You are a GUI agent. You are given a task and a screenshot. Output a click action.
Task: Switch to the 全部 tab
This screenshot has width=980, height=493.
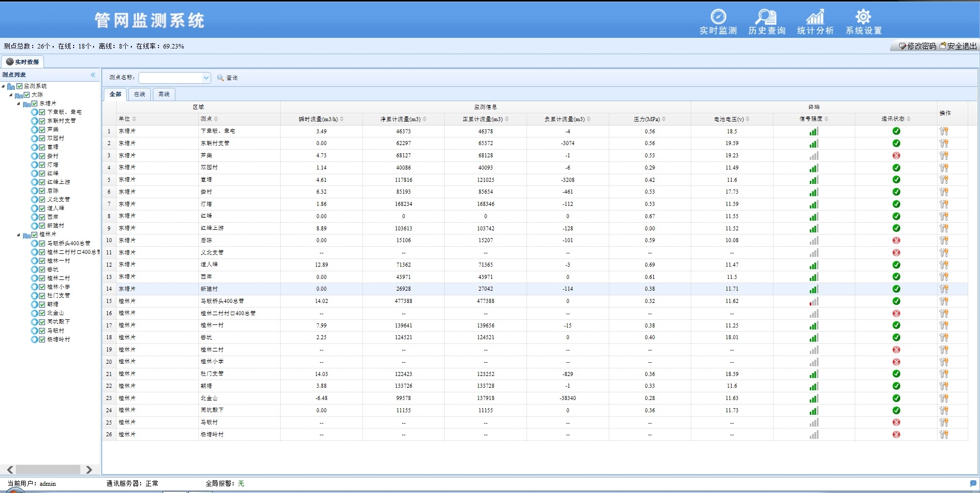coord(116,95)
